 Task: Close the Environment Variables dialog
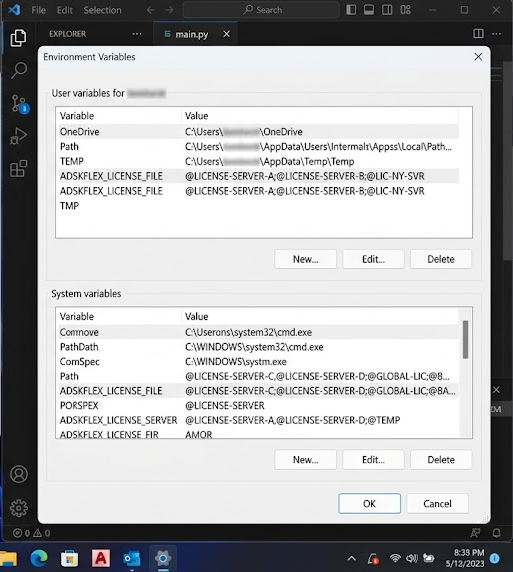pyautogui.click(x=478, y=57)
